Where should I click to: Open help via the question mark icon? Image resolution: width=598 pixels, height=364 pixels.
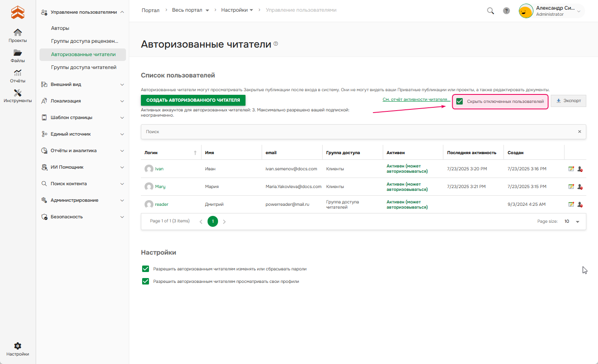(x=506, y=10)
